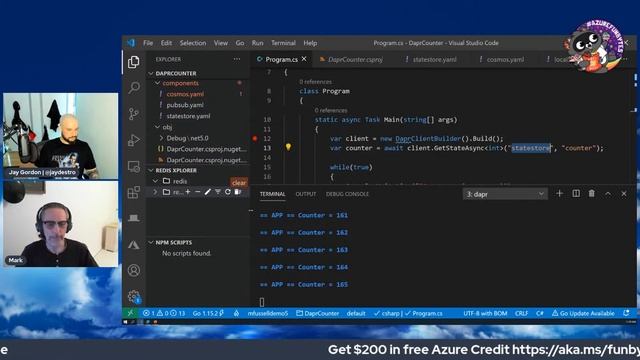Switch to the DEBUG CONSOLE panel tab
Viewport: 640px width, 360px height.
[x=347, y=194]
